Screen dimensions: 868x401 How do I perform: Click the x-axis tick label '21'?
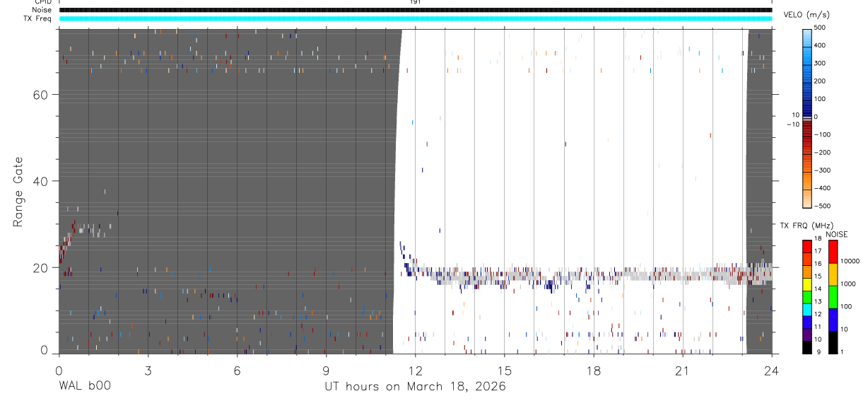coord(682,370)
